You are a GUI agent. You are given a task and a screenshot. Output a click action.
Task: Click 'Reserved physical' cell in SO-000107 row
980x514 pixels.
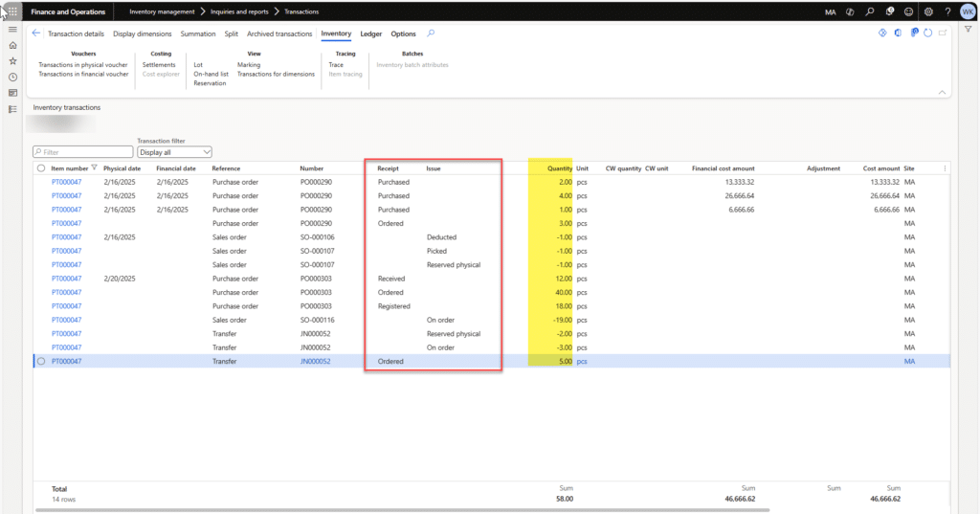tap(454, 264)
